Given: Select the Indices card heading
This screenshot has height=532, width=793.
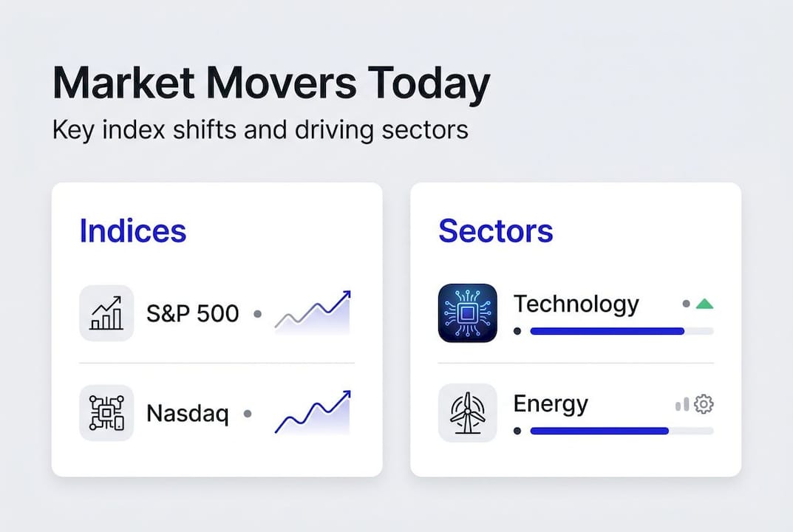Looking at the screenshot, I should 133,231.
